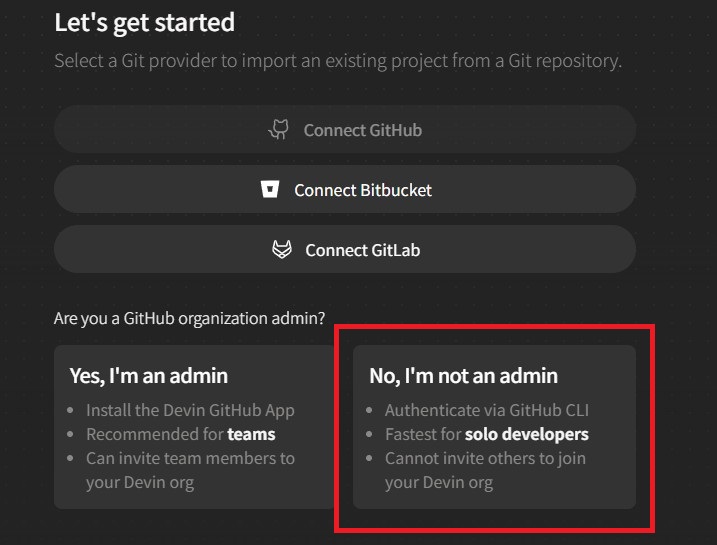Click the bold "teams" text
Screen dimensions: 717x545
pos(251,434)
